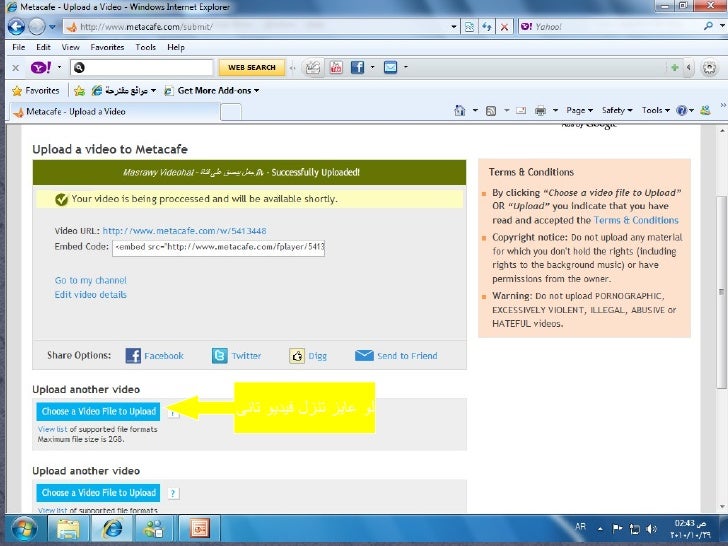Viewport: 728px width, 546px height.
Task: Click the Yahoo toolbar Facebook icon
Action: (x=357, y=67)
